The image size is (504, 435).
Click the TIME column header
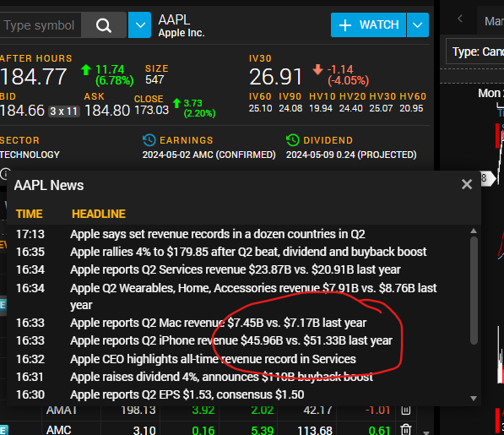click(30, 214)
